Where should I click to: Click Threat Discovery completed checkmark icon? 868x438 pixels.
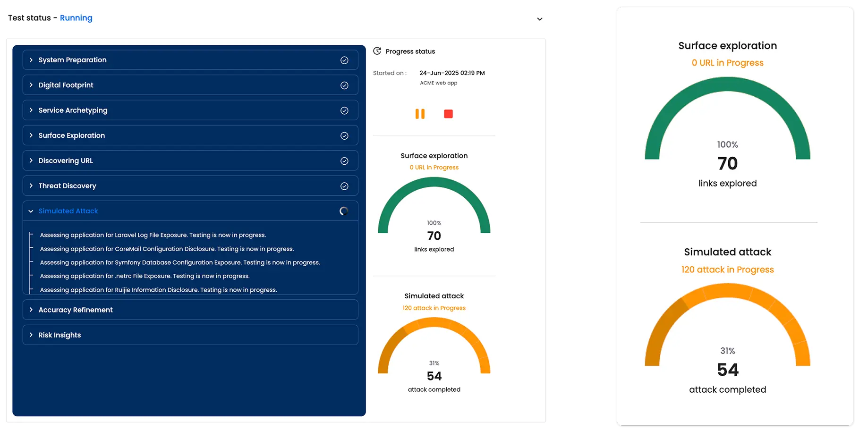[344, 186]
